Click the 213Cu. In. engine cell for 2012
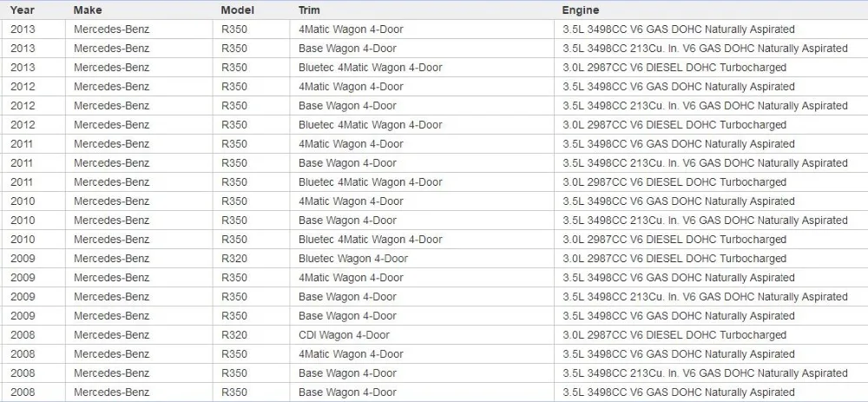Image resolution: width=868 pixels, height=402 pixels. (x=711, y=106)
